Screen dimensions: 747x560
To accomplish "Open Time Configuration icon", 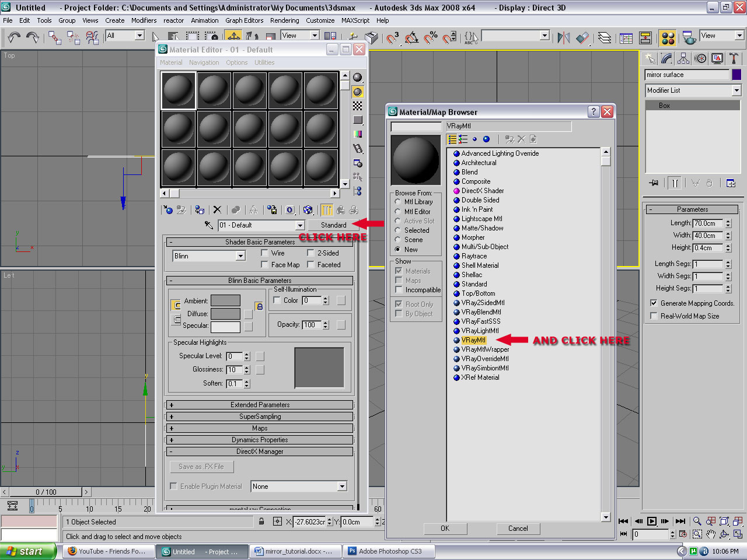I will [683, 534].
